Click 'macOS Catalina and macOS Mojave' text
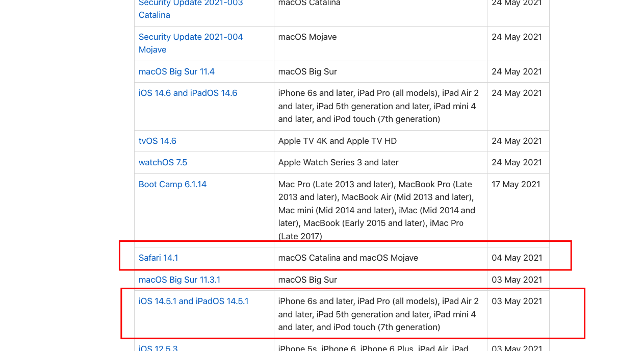This screenshot has height=351, width=644. tap(348, 258)
